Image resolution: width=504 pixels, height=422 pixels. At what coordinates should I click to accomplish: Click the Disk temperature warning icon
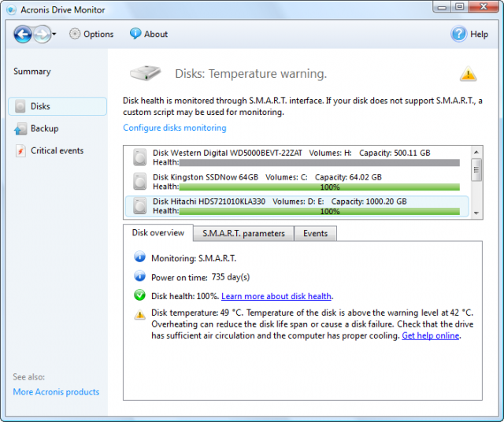pyautogui.click(x=140, y=314)
